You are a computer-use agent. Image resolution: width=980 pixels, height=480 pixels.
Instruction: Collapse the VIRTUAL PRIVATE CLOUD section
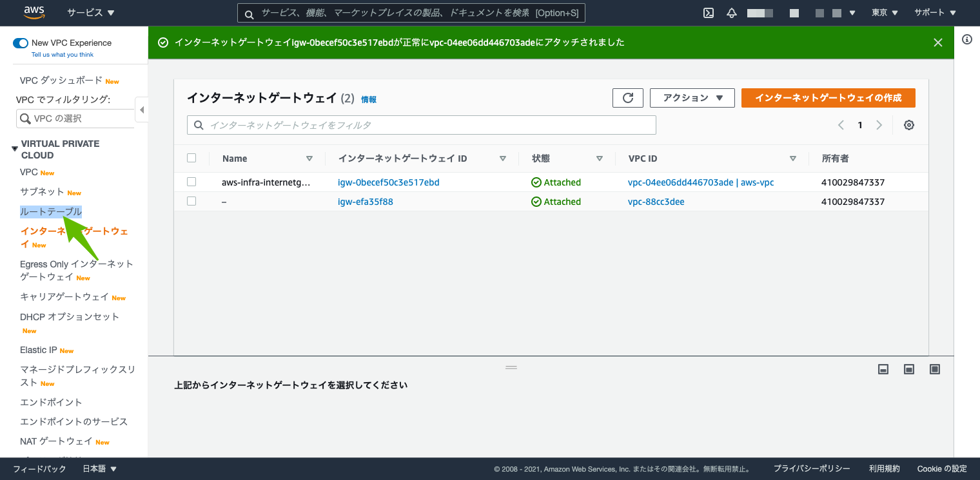pyautogui.click(x=14, y=149)
